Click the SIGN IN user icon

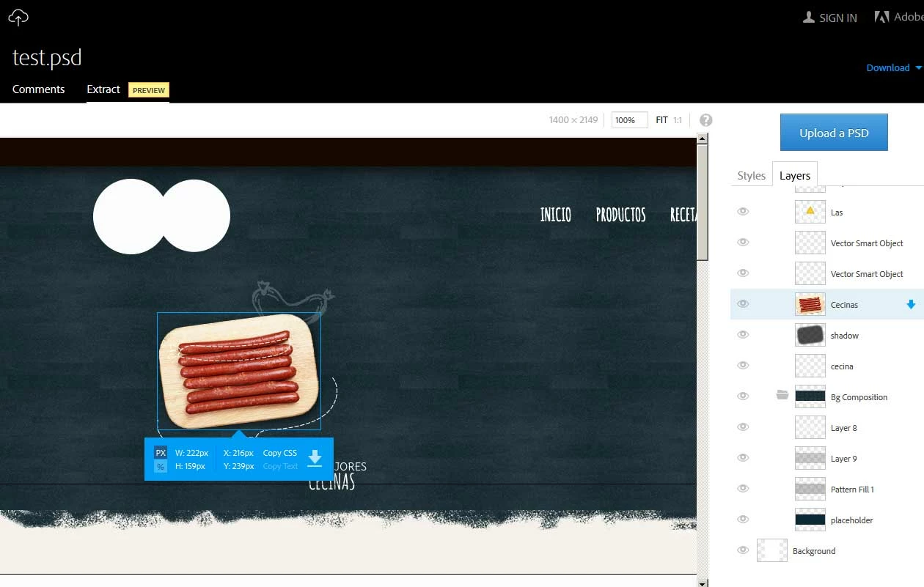pyautogui.click(x=809, y=17)
